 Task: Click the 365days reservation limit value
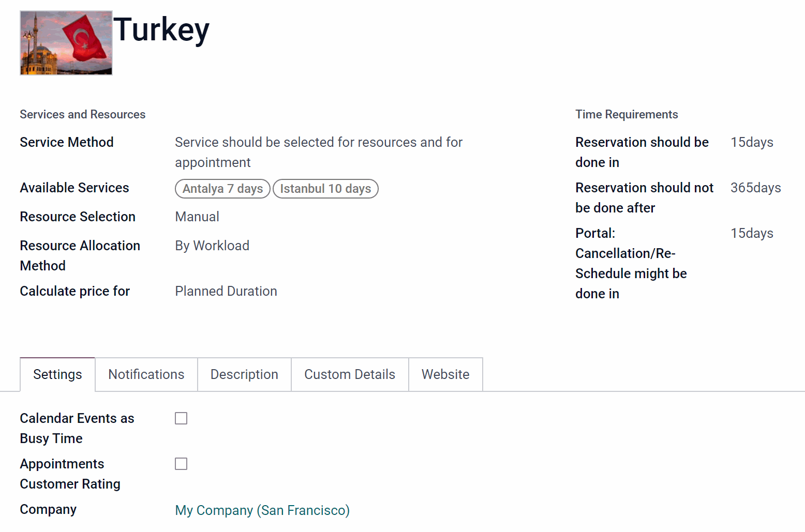(x=756, y=188)
